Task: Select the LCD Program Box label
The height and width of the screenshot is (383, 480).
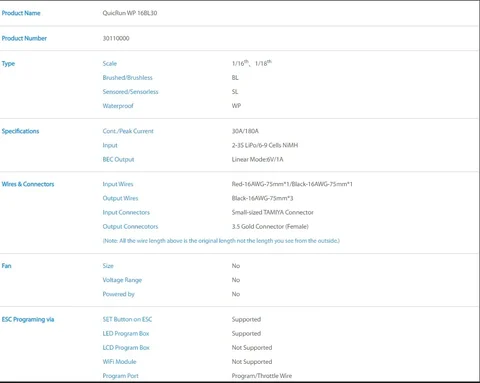Action: point(126,348)
